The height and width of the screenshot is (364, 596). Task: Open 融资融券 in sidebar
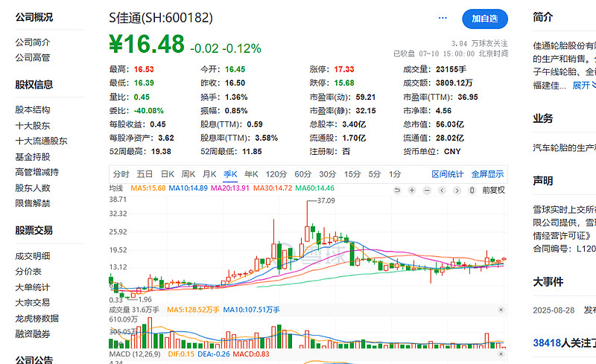click(33, 334)
